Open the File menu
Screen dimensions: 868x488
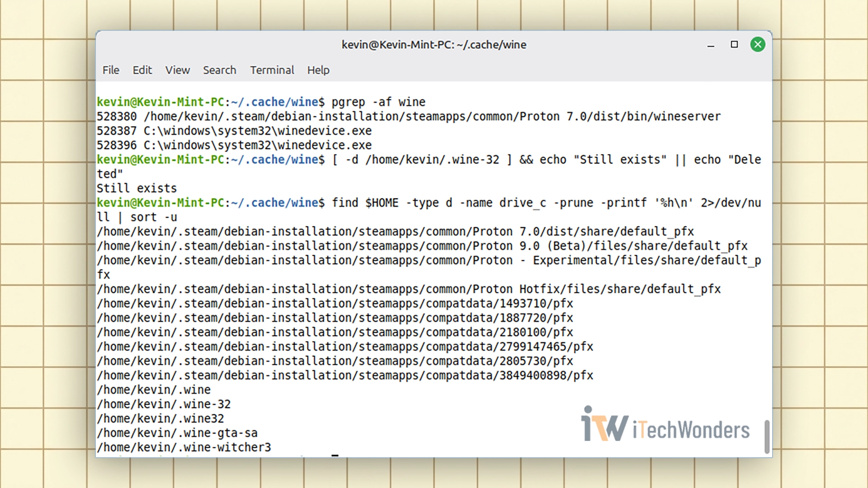tap(111, 70)
